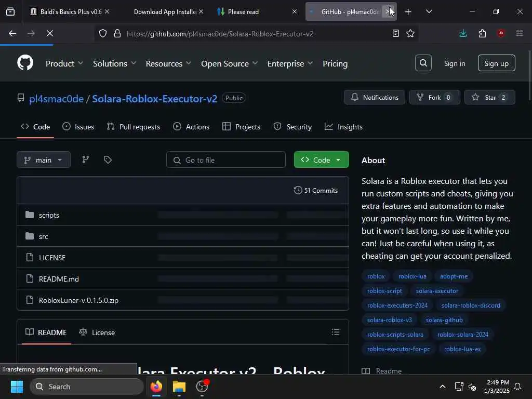
Task: Click the GitHub Octocat logo
Action: (x=25, y=63)
